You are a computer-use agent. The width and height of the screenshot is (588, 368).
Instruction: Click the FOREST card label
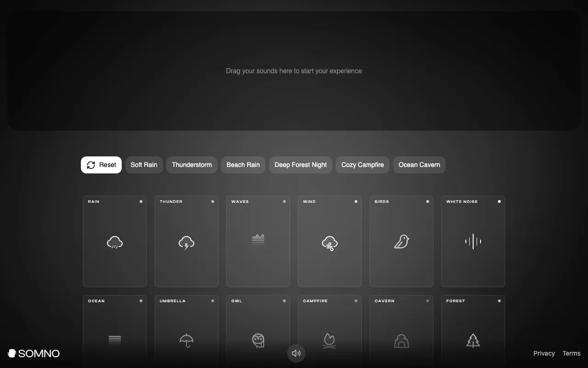(x=456, y=301)
